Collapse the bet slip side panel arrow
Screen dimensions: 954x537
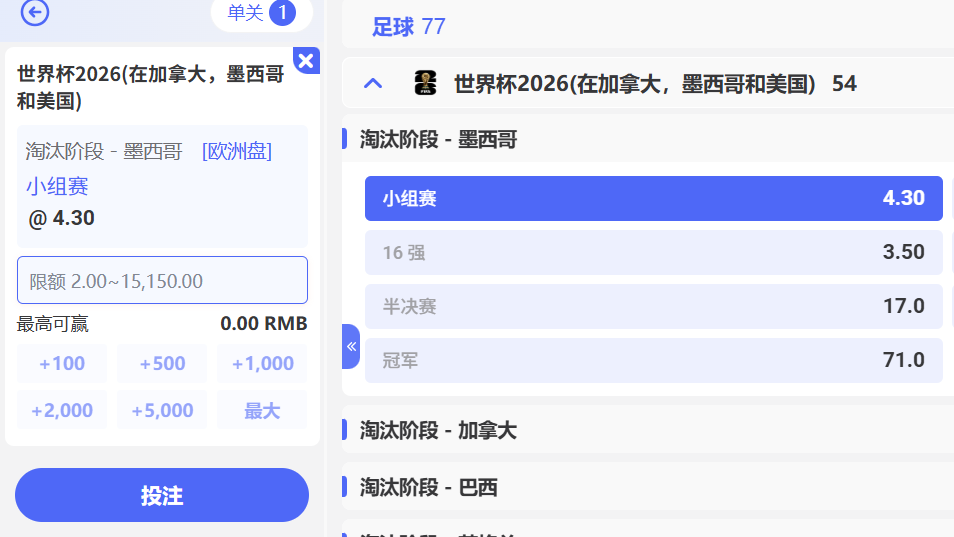pos(351,347)
